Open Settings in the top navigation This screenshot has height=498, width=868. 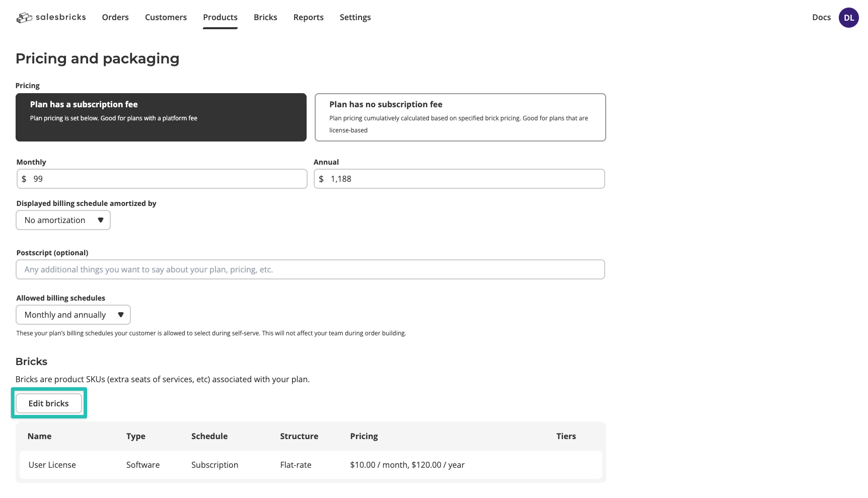click(355, 17)
